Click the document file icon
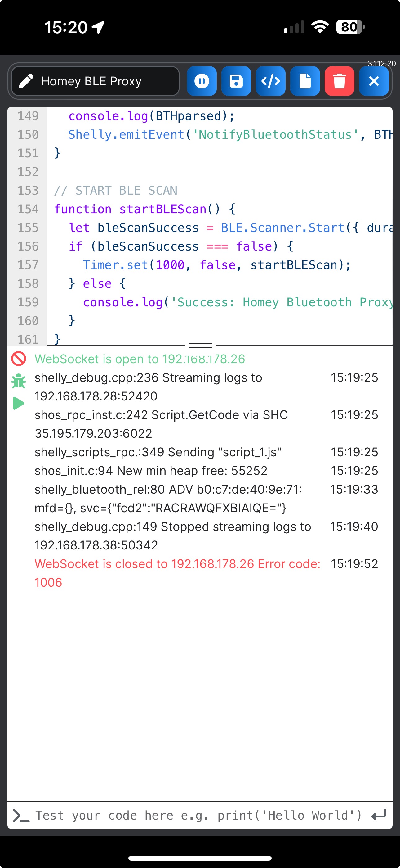The height and width of the screenshot is (868, 400). 305,81
